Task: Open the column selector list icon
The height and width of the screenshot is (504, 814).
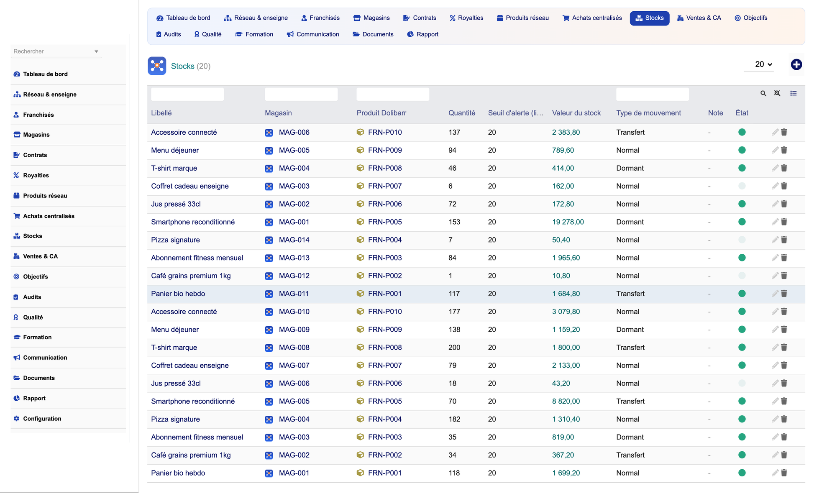Action: (x=793, y=93)
